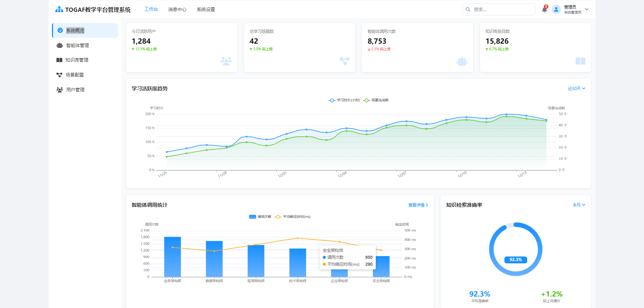The image size is (644, 308).
Task: Click the 管理员 user name
Action: pos(570,7)
